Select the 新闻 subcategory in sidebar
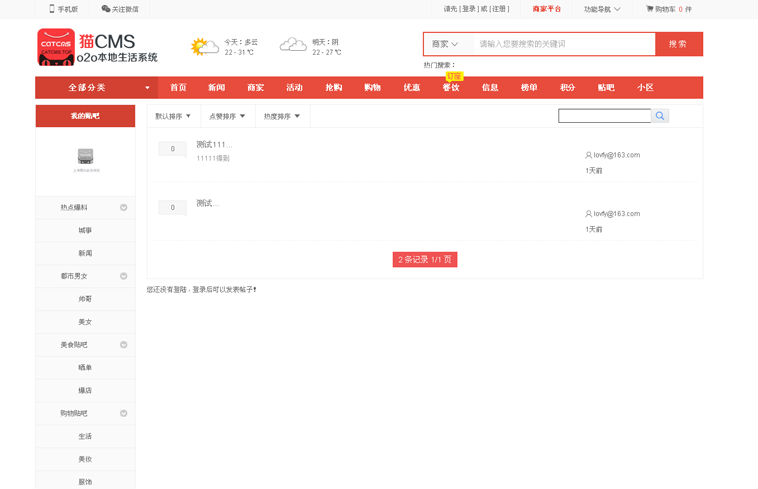The image size is (758, 489). (85, 253)
